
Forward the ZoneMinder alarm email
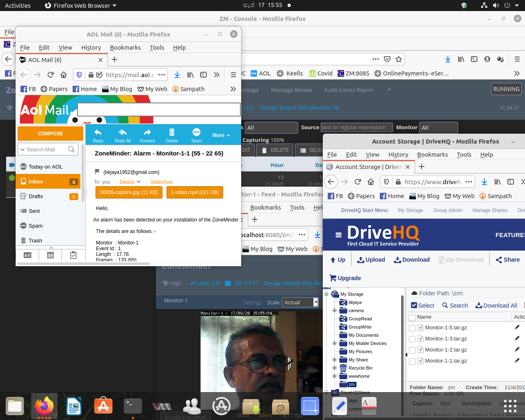[147, 135]
